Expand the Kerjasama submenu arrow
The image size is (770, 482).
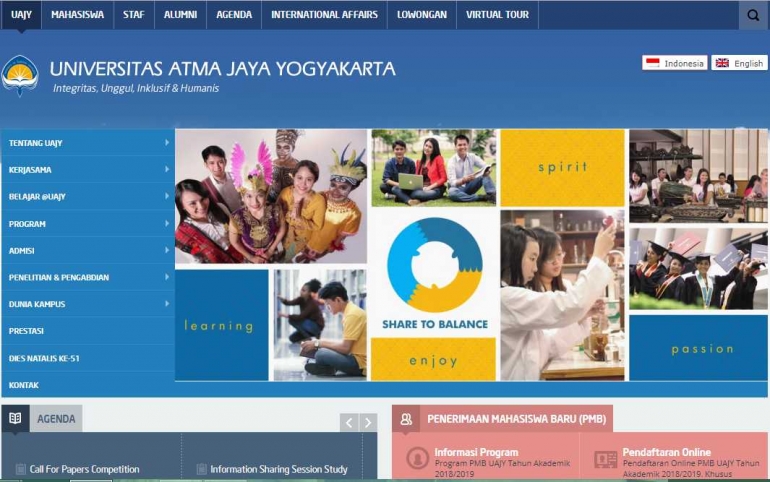(x=167, y=169)
